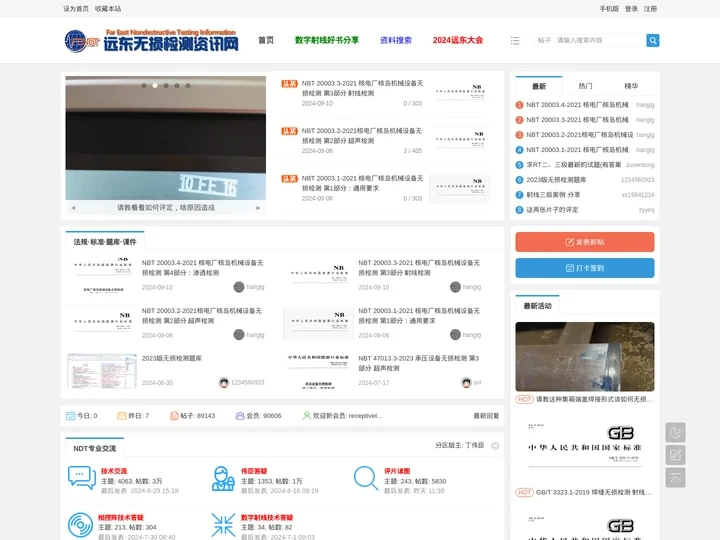Select the first slideshow dot indicator
Viewport: 720px width, 540px height.
pos(144,85)
